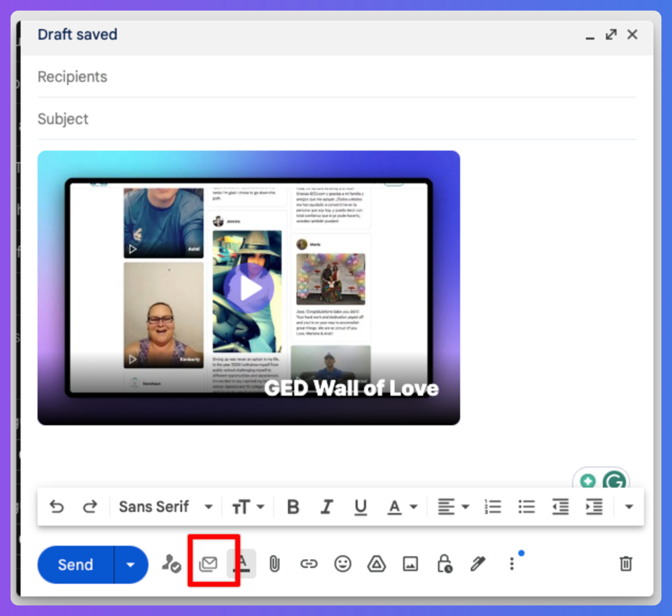The width and height of the screenshot is (672, 616).
Task: Expand more formatting options arrow
Action: point(629,507)
